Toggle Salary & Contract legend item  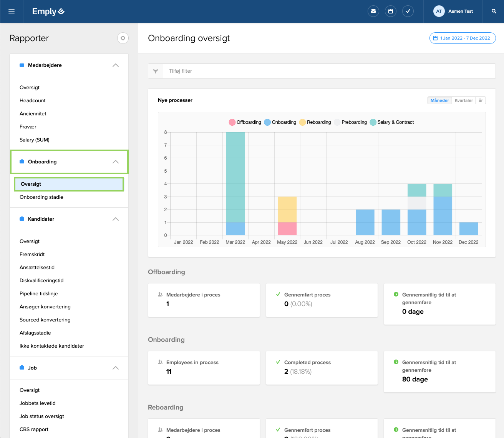(x=392, y=122)
